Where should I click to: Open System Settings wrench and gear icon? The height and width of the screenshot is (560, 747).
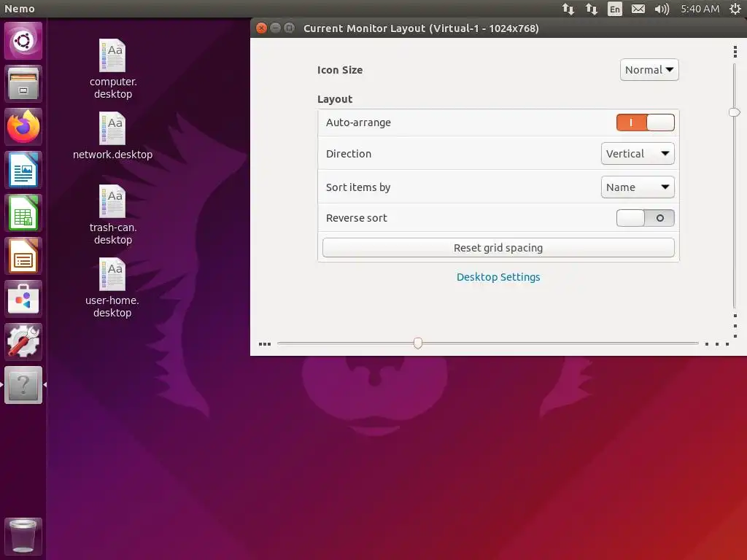(x=23, y=342)
